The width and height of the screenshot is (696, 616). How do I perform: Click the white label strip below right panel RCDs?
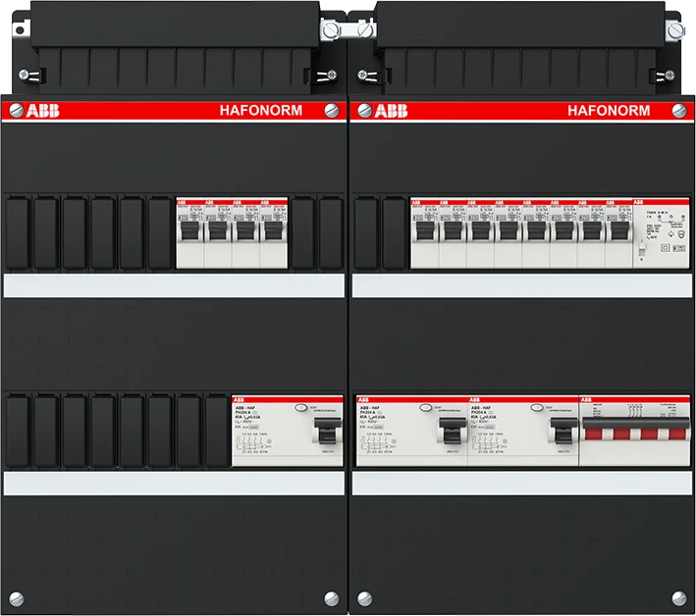[x=520, y=483]
